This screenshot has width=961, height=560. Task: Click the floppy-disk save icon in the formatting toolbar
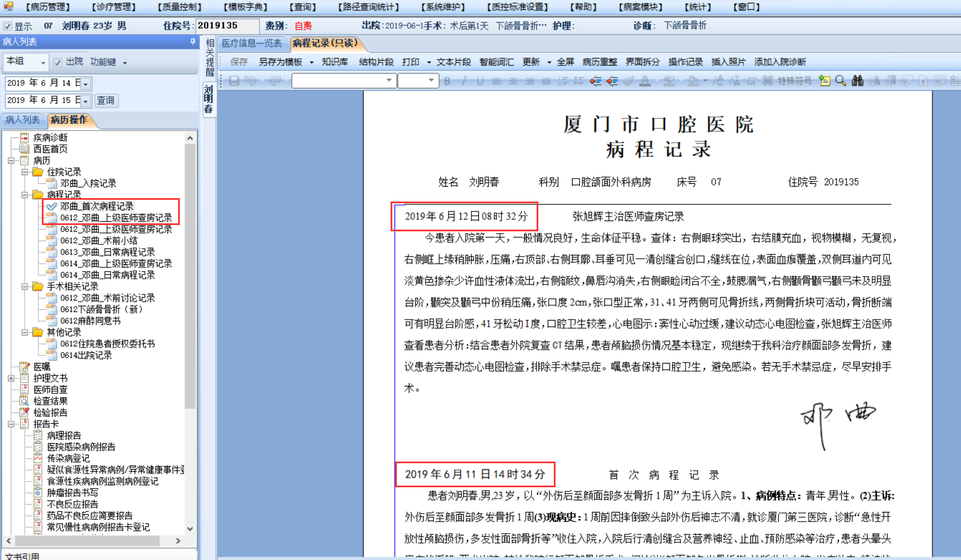[234, 81]
